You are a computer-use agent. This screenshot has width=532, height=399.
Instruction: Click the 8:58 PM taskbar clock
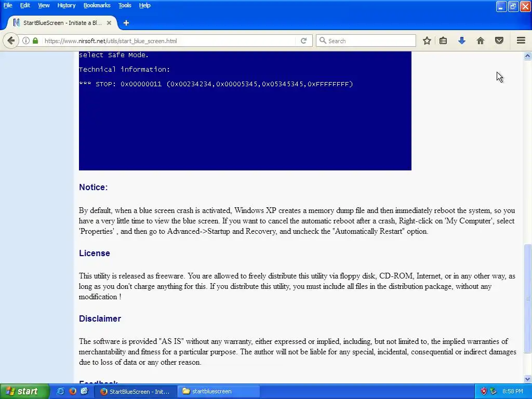512,391
